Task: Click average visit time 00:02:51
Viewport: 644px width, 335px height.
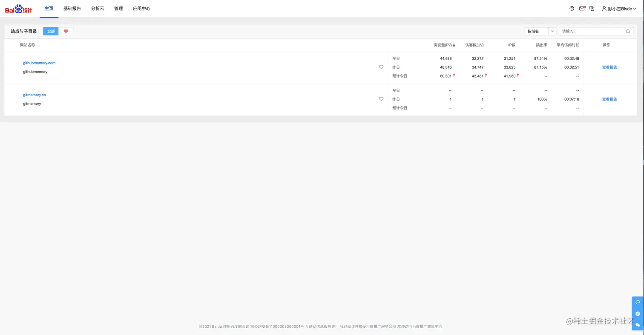Action: 572,67
